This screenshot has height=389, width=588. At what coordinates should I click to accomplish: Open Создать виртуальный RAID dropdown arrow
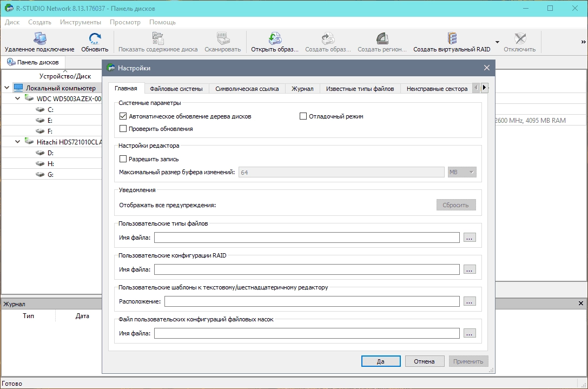coord(497,42)
